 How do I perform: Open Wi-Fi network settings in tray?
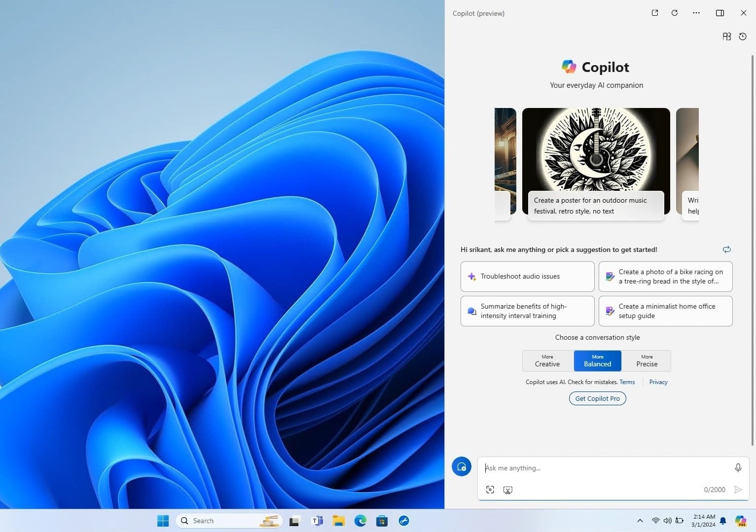(656, 521)
